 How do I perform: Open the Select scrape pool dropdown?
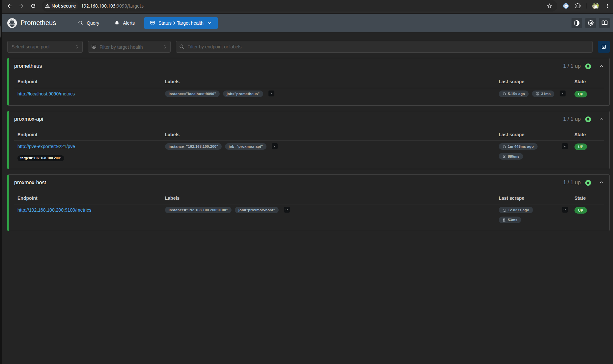click(x=45, y=47)
